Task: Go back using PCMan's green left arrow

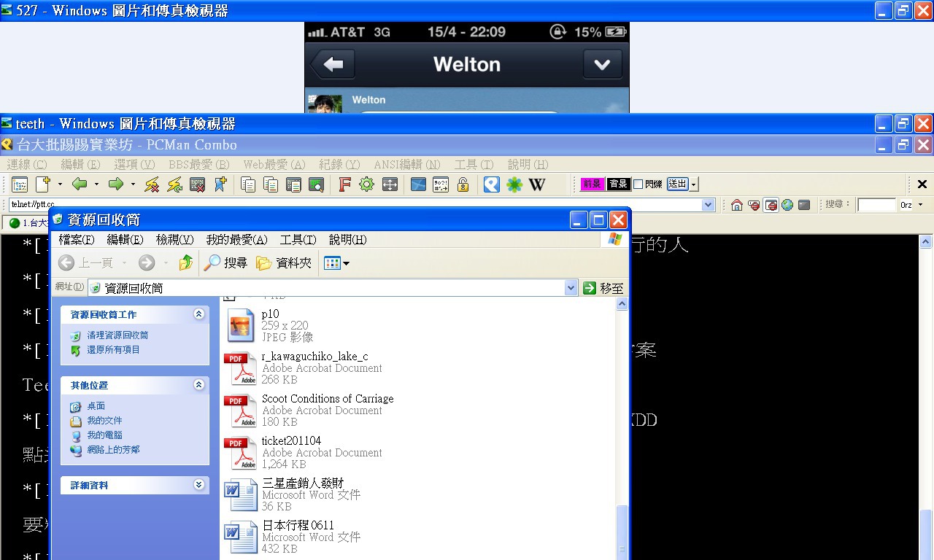Action: 80,184
